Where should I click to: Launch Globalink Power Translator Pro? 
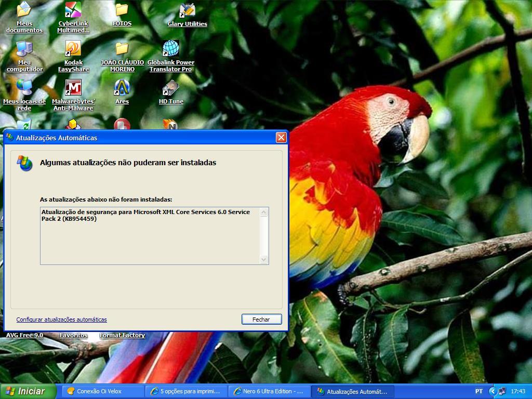click(171, 56)
